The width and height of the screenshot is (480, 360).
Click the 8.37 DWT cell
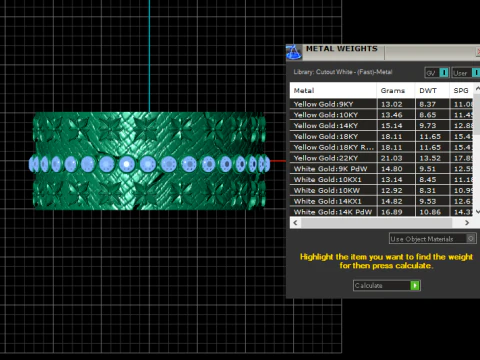point(432,104)
